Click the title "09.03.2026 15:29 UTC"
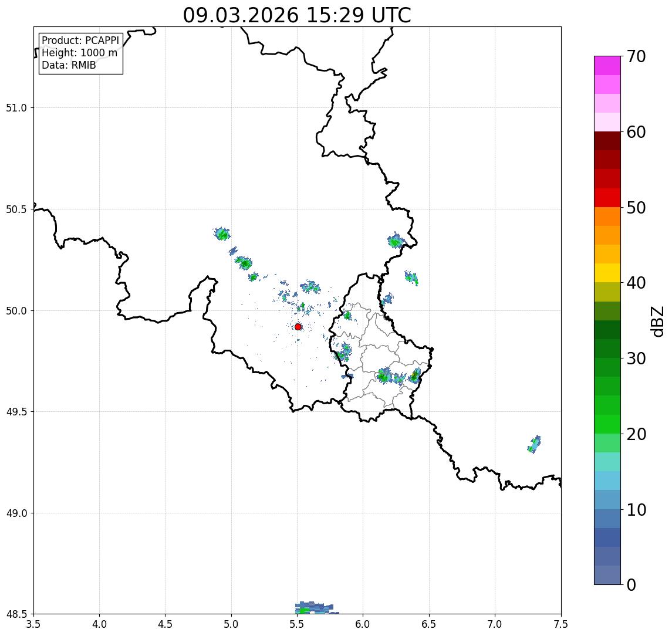This screenshot has height=636, width=672. click(x=297, y=15)
